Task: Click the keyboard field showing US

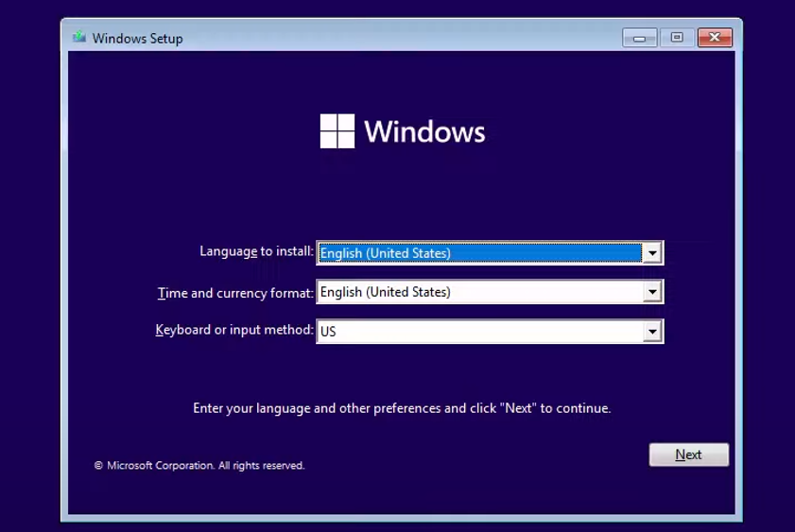Action: tap(479, 332)
